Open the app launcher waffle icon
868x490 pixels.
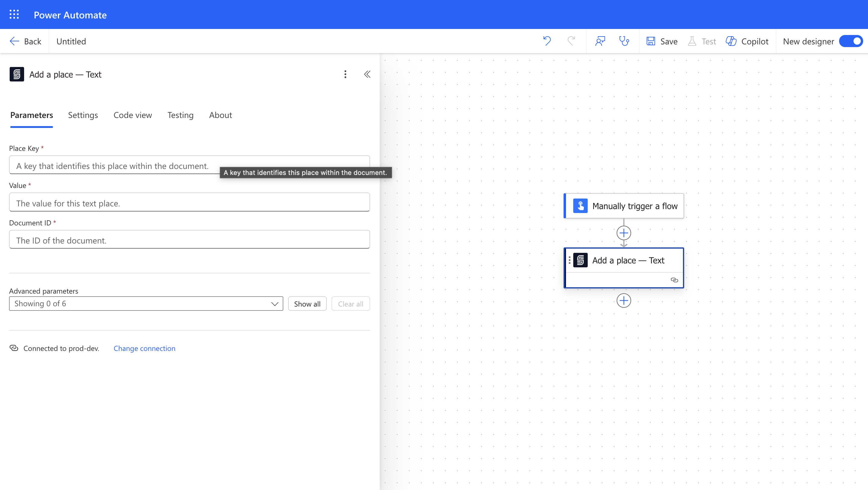point(14,14)
